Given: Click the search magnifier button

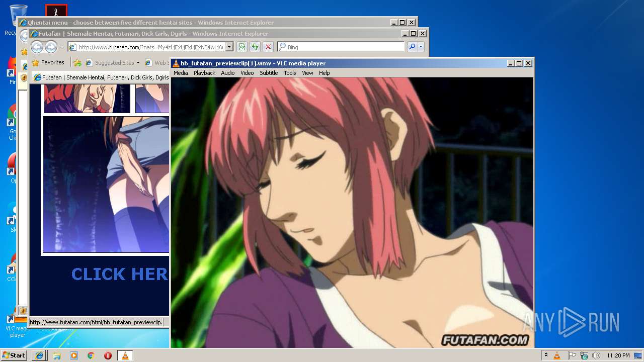Looking at the screenshot, I should (x=412, y=47).
